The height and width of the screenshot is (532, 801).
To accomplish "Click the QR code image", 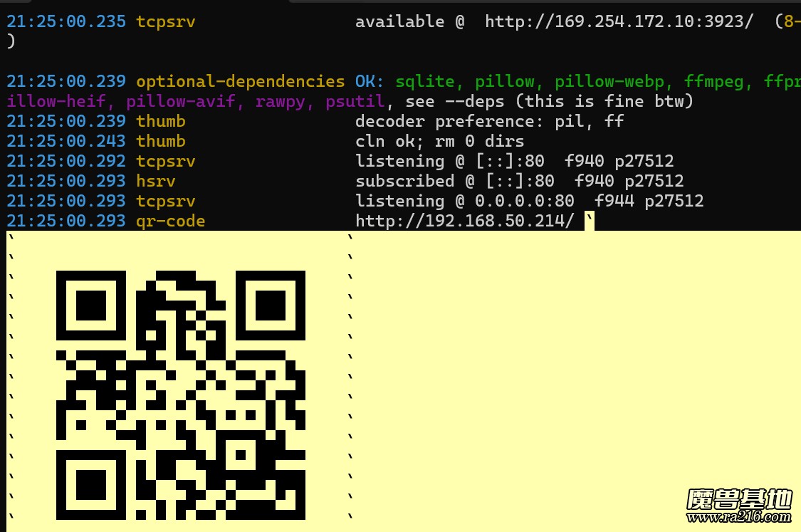I will [x=181, y=395].
